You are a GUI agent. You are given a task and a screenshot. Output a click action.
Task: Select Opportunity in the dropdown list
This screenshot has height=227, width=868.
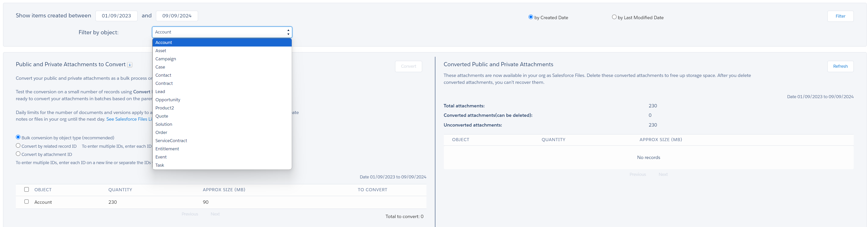coord(222,99)
